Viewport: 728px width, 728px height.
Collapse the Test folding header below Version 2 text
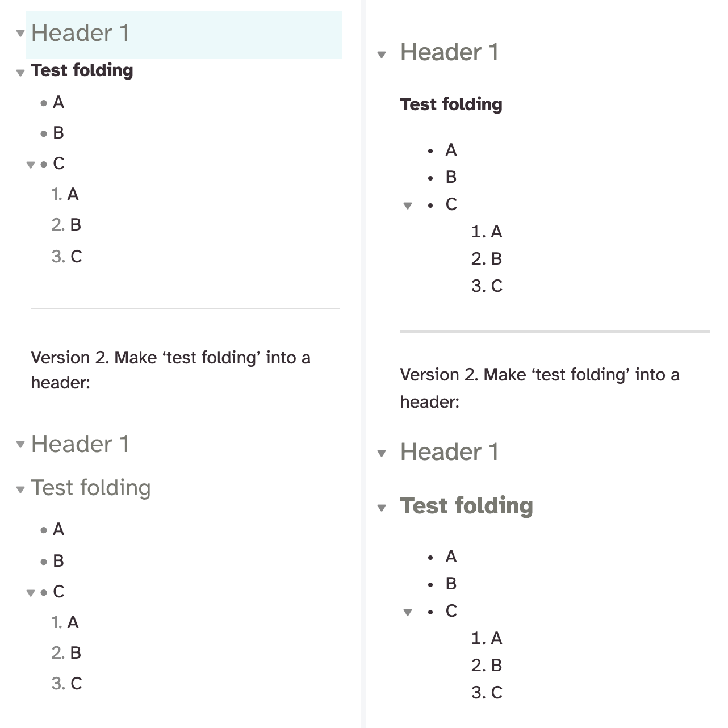pyautogui.click(x=19, y=489)
